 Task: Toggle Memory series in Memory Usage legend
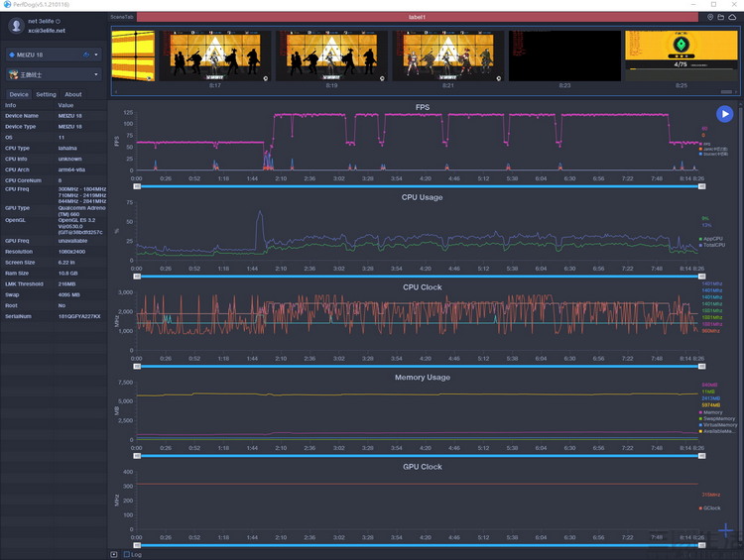pyautogui.click(x=711, y=412)
